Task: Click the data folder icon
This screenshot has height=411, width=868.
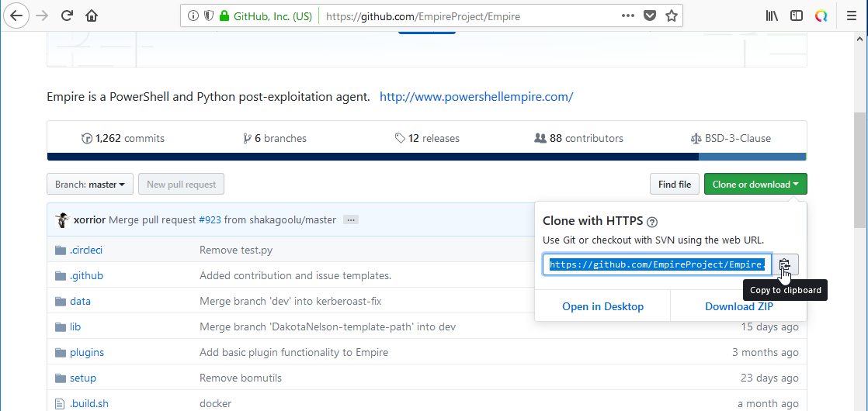Action: [x=61, y=302]
